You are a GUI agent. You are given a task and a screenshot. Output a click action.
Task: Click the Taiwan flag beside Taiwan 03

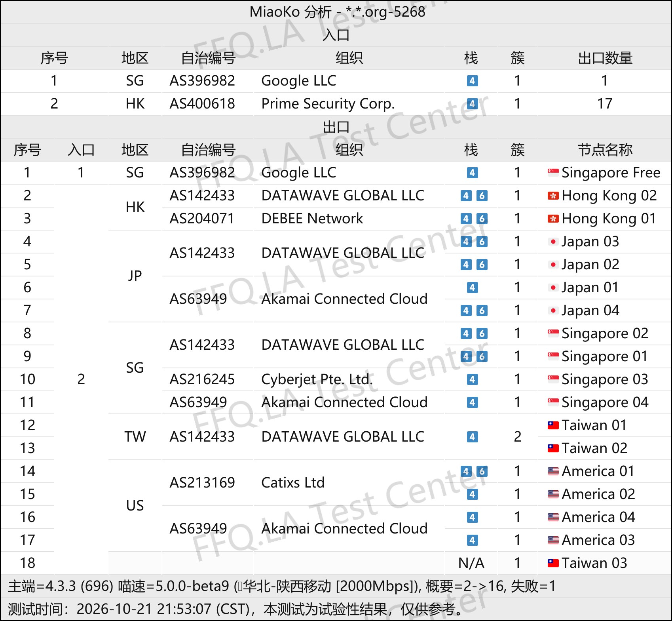(x=553, y=563)
